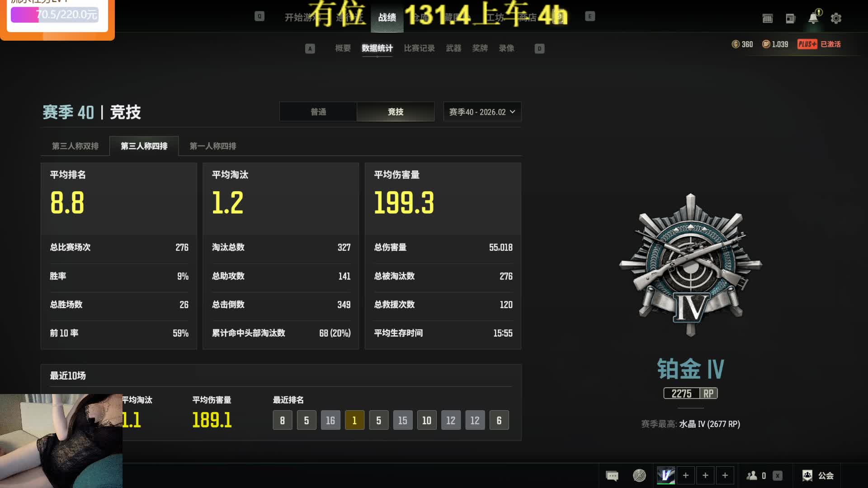The image size is (868, 488).
Task: Open the notifications bell
Action: [813, 19]
